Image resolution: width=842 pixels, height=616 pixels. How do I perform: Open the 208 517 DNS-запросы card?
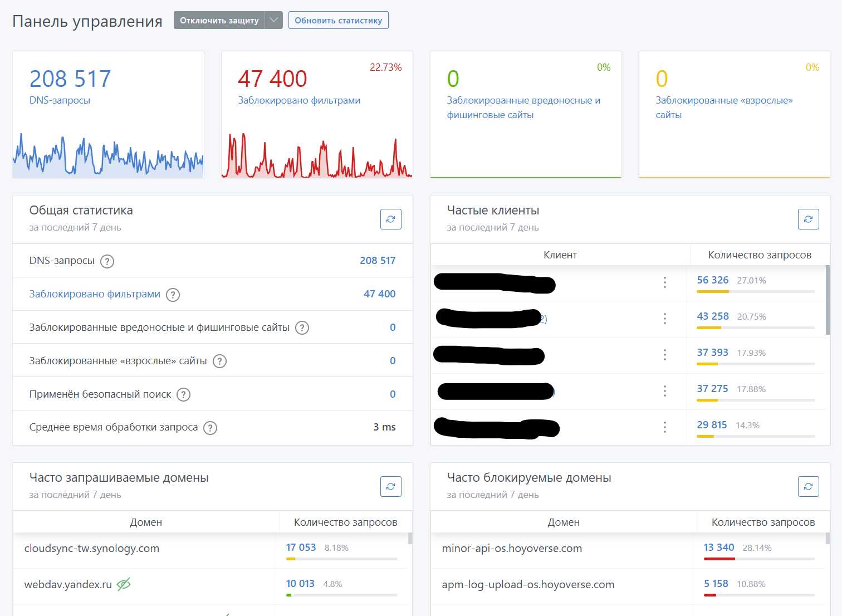coord(70,79)
